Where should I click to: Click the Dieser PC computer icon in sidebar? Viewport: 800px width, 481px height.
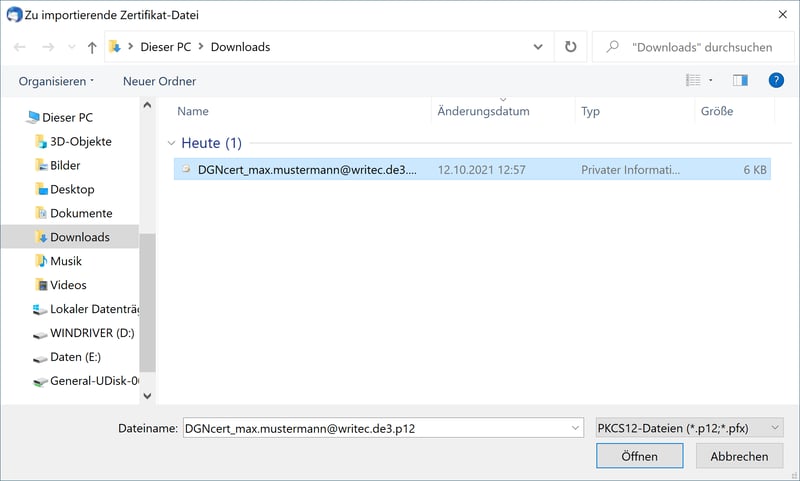pyautogui.click(x=33, y=117)
